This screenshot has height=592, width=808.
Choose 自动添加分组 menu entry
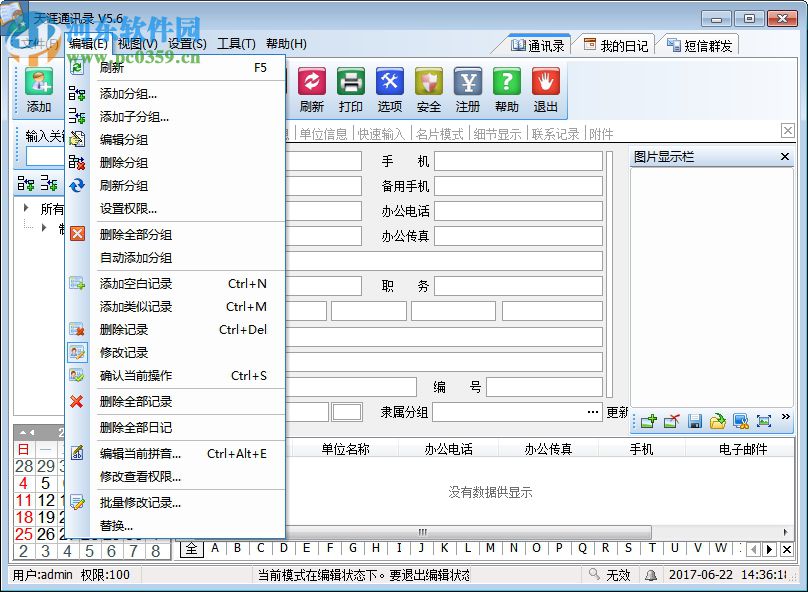click(175, 258)
